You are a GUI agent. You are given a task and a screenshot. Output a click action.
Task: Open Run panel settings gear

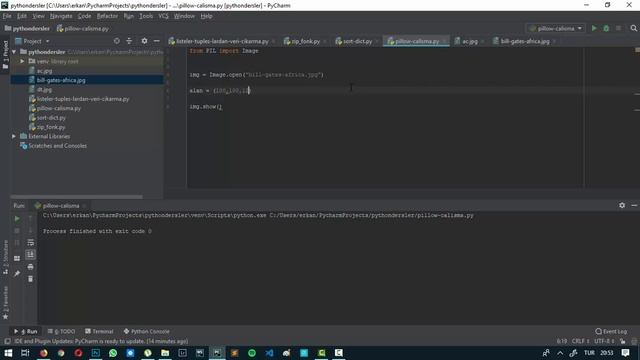point(622,205)
